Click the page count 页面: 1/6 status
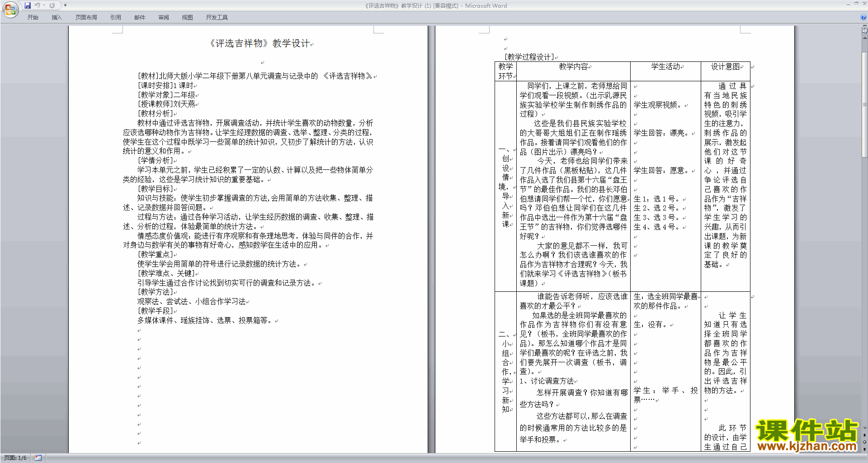 coord(15,458)
